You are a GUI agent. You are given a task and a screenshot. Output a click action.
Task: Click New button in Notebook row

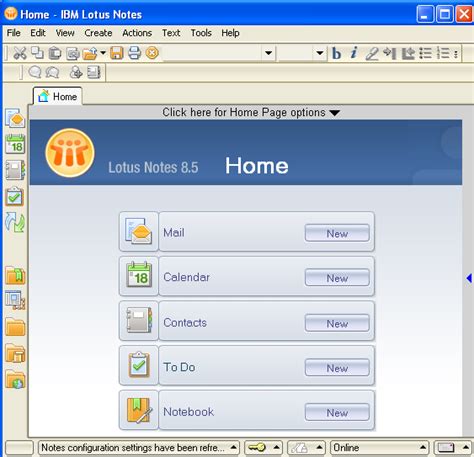[337, 412]
